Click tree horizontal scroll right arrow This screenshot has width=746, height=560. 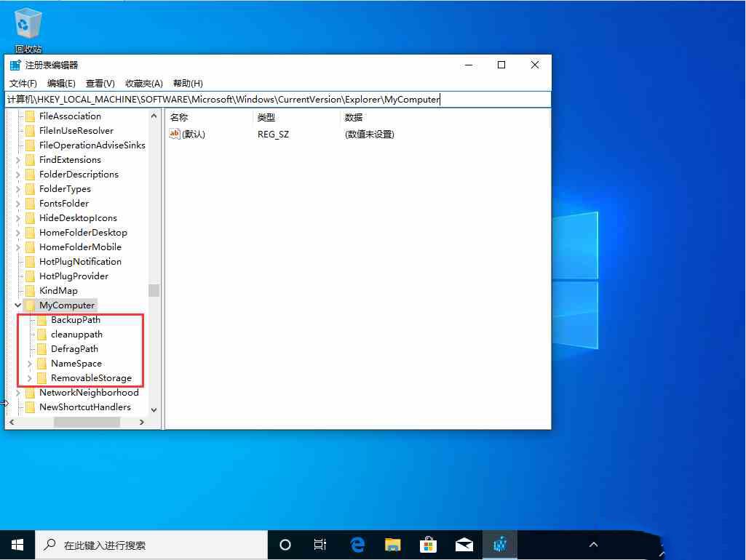coord(141,422)
